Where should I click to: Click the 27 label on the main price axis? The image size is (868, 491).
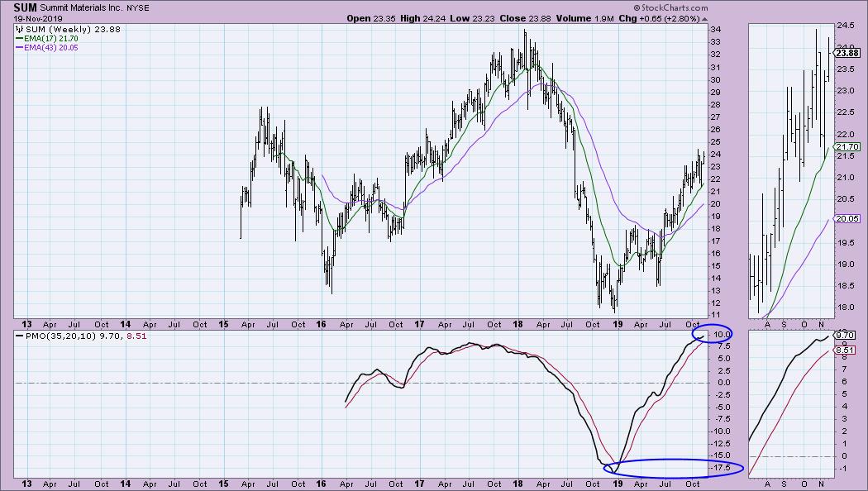tap(715, 117)
